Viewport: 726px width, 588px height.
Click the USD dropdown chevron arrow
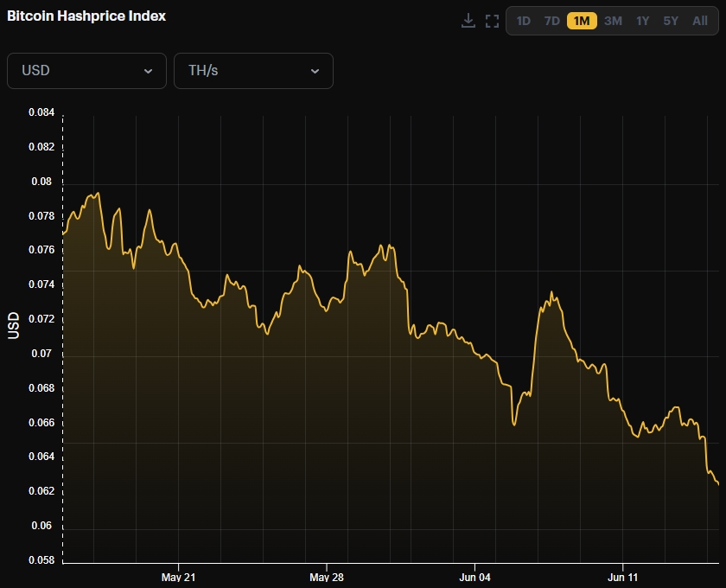148,71
